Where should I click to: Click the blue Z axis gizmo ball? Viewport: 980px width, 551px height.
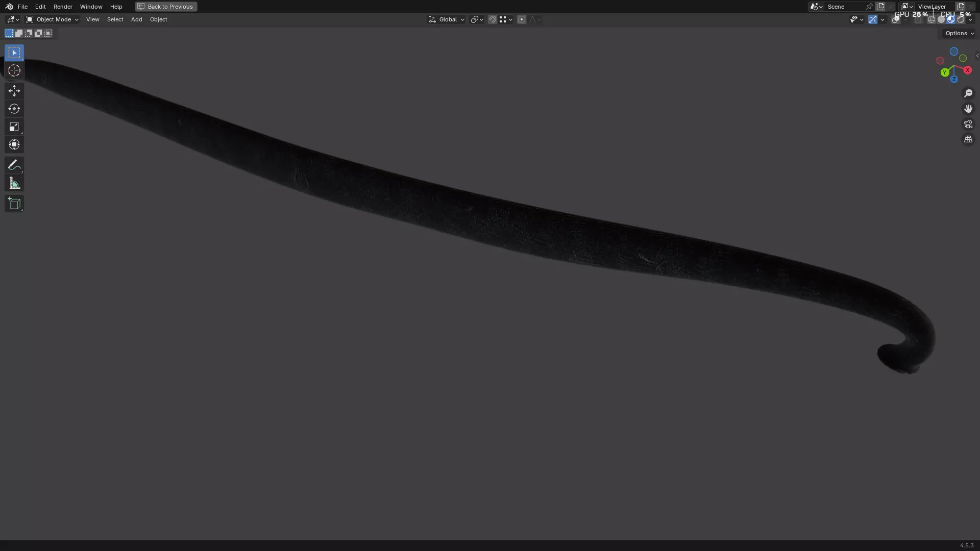(953, 79)
